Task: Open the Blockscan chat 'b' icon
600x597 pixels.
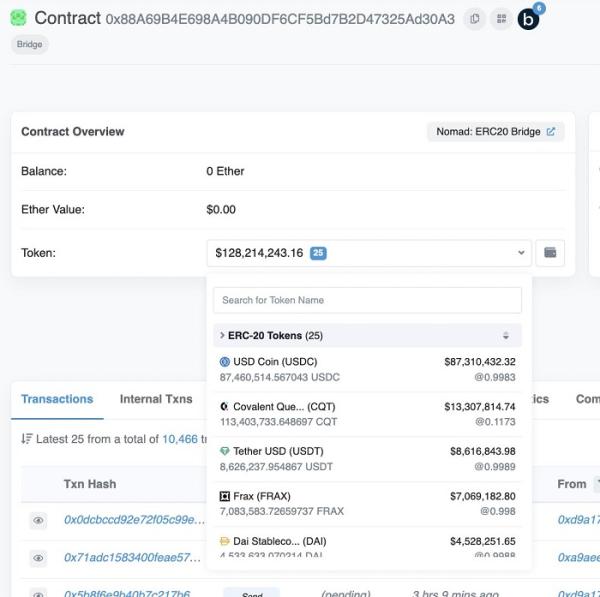Action: [528, 19]
